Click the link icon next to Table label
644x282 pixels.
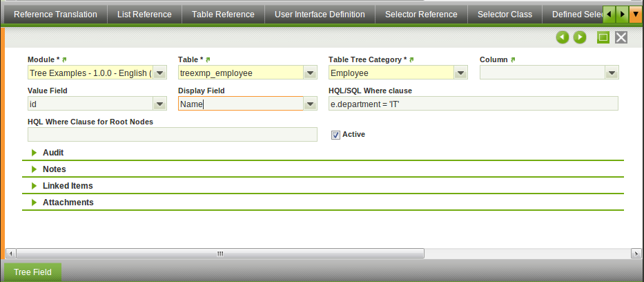(x=208, y=60)
